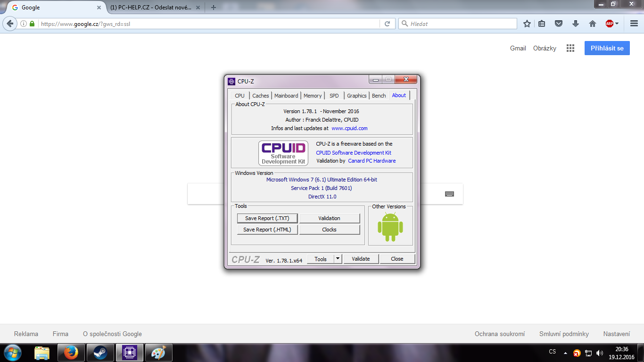Expand the Tools dropdown arrow
Image resolution: width=644 pixels, height=362 pixels.
click(338, 259)
